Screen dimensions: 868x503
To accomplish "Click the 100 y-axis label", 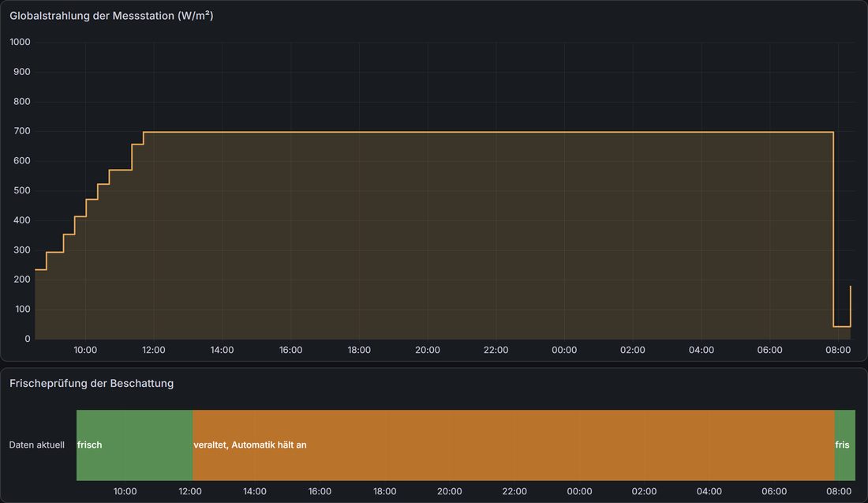I will (22, 309).
